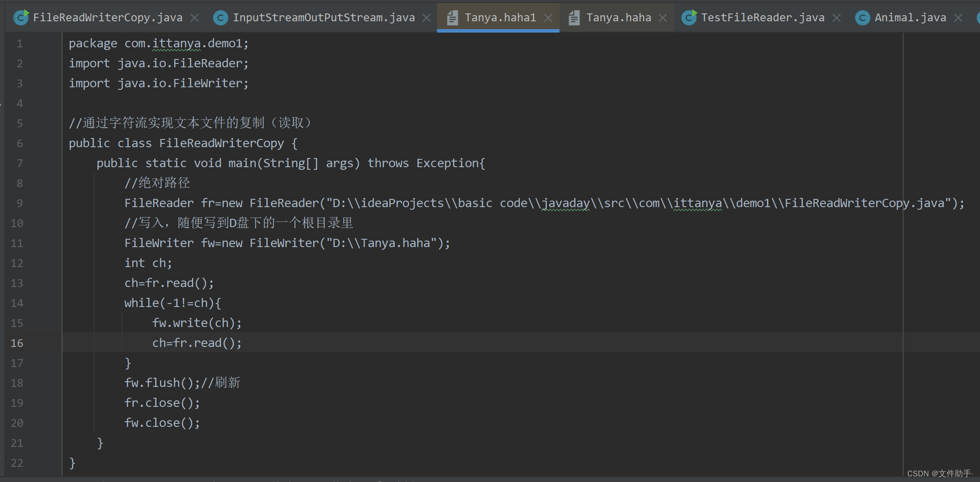Click the InputStreamOutPutStream.java class icon
Screen dimensions: 980x482
point(221,18)
